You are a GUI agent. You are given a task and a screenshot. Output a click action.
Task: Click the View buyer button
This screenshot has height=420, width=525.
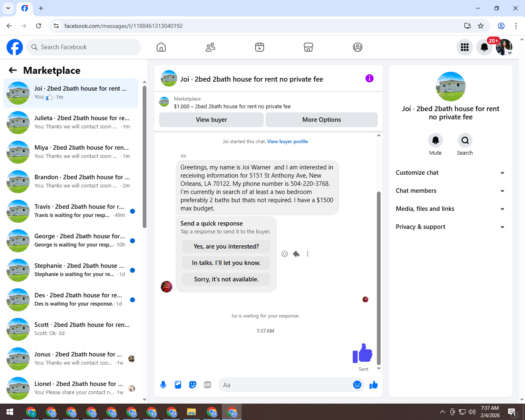click(211, 120)
